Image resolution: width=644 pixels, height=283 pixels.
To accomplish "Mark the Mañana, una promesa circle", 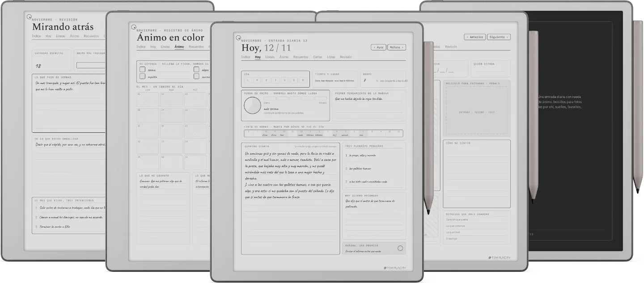I will pos(400,248).
